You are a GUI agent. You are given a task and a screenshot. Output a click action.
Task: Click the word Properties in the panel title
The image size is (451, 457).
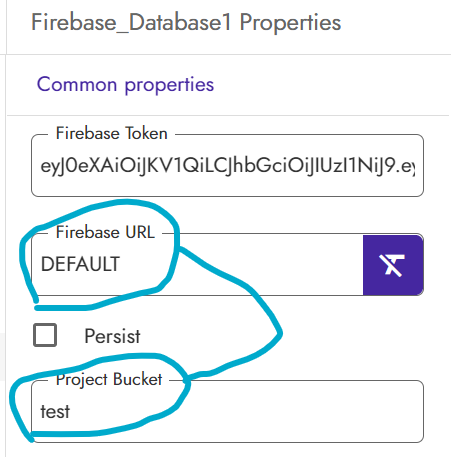pyautogui.click(x=290, y=23)
